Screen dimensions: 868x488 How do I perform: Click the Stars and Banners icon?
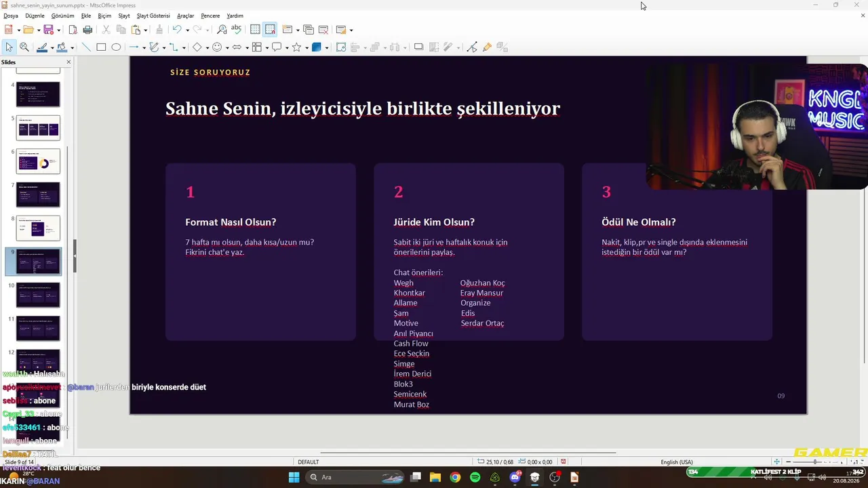click(x=296, y=47)
